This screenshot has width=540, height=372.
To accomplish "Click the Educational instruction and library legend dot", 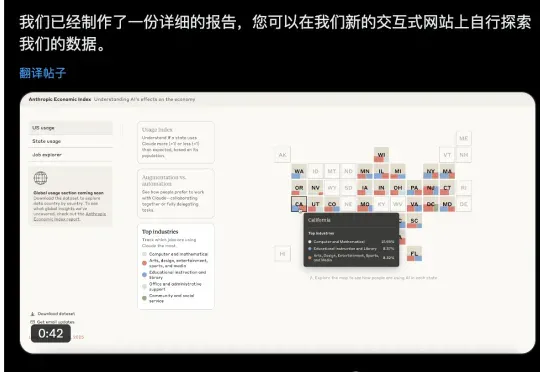I will click(x=144, y=275).
